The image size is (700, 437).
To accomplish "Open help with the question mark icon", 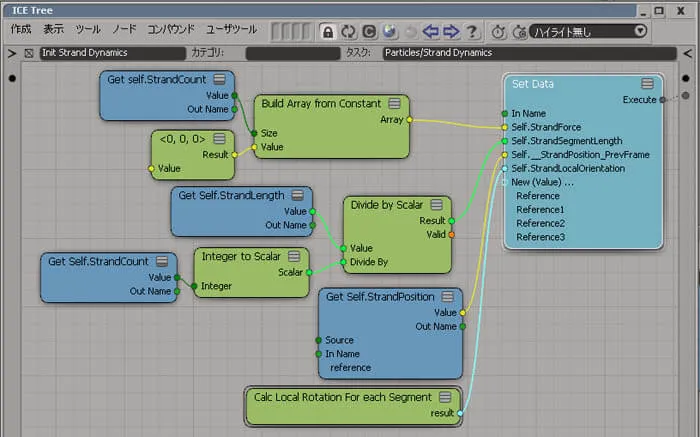I will (471, 32).
